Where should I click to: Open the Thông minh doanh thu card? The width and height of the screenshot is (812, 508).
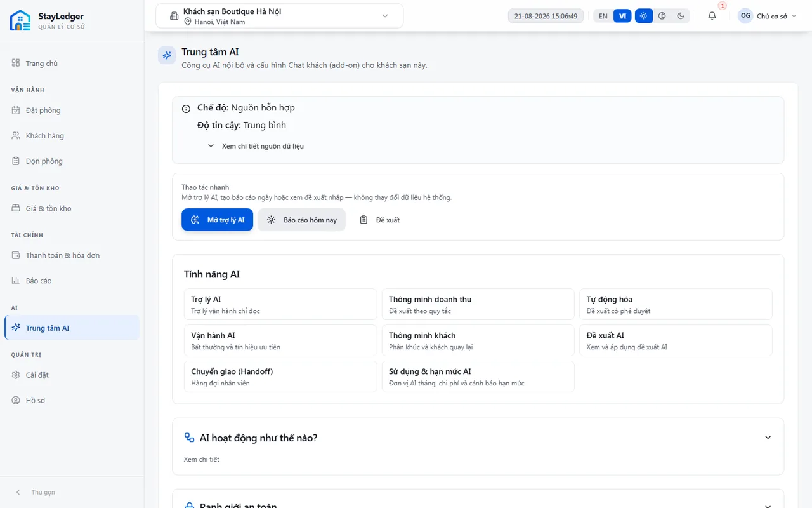pyautogui.click(x=478, y=305)
